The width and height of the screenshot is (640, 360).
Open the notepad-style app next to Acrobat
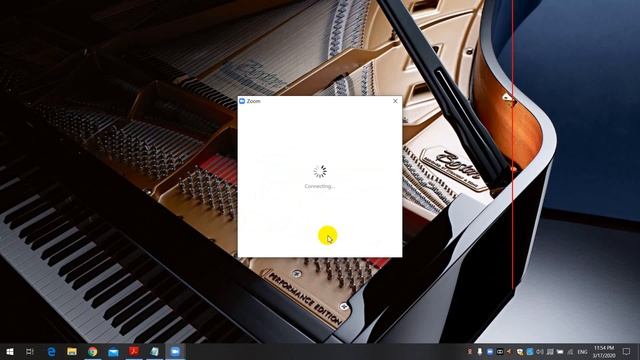pyautogui.click(x=155, y=351)
